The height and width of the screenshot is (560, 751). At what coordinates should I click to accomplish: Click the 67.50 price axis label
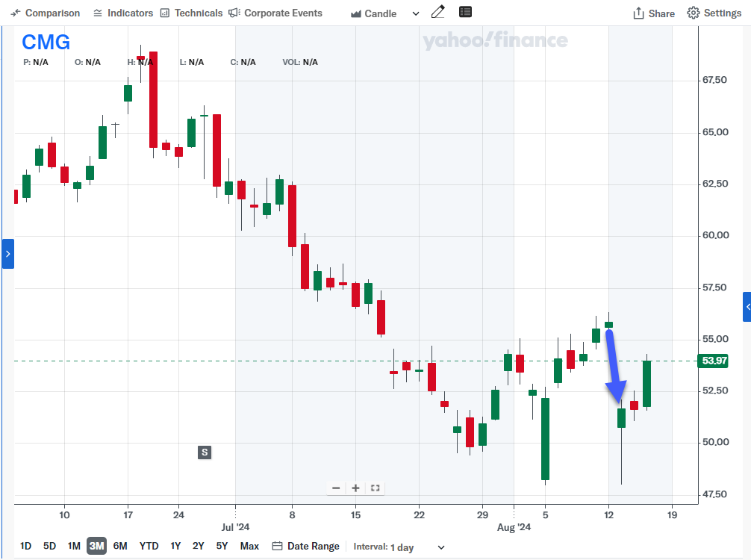(714, 80)
